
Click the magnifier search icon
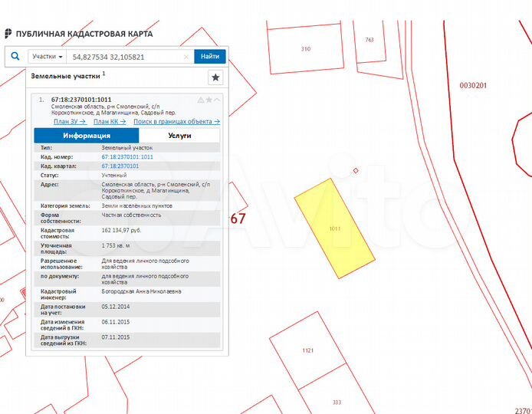(15, 56)
